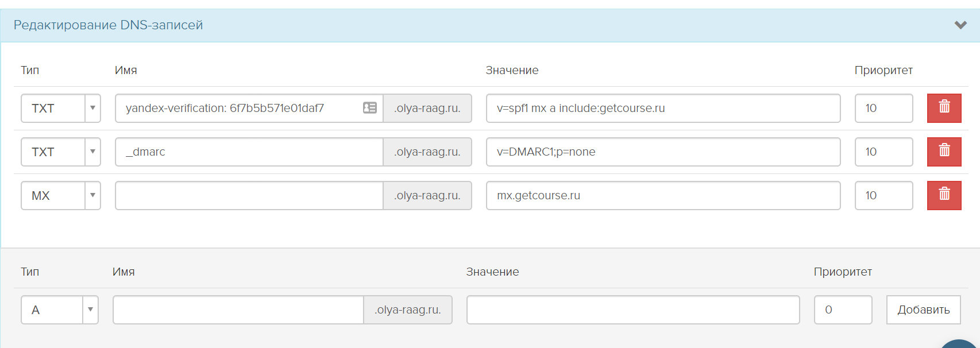This screenshot has height=348, width=980.
Task: Click the Редактирование DNS-записей header
Action: [108, 25]
